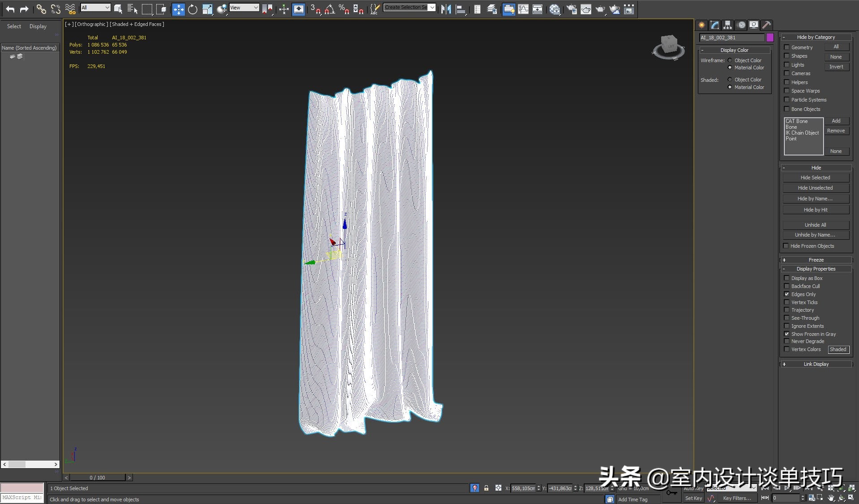Click the Unhide All button
Viewport: 859px width, 504px height.
(815, 225)
